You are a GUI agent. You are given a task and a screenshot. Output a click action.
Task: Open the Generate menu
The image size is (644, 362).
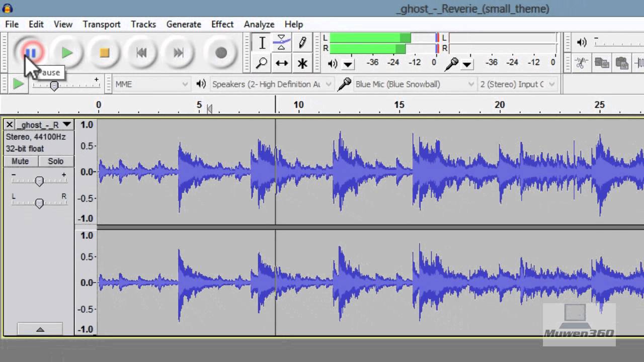click(184, 24)
